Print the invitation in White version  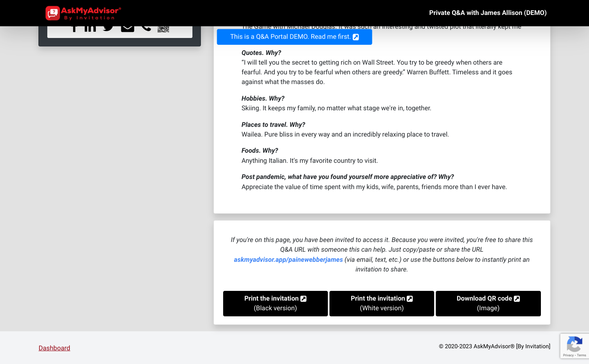click(382, 303)
